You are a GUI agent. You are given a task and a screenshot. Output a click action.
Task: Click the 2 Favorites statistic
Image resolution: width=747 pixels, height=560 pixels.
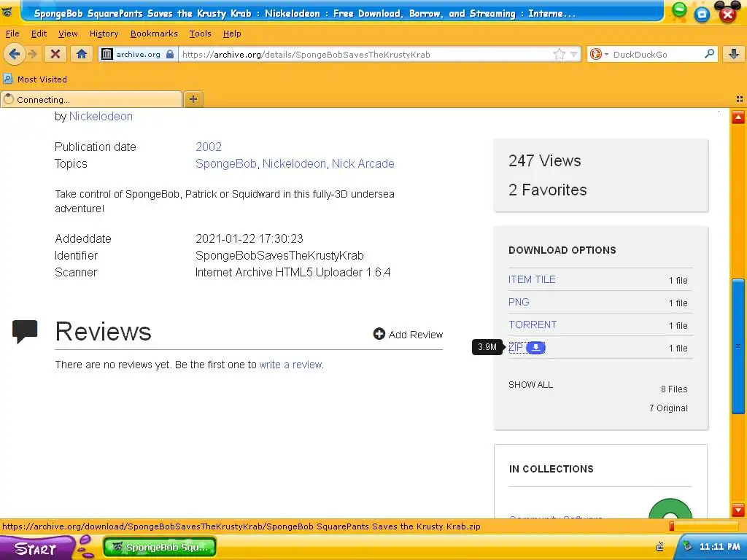coord(547,190)
